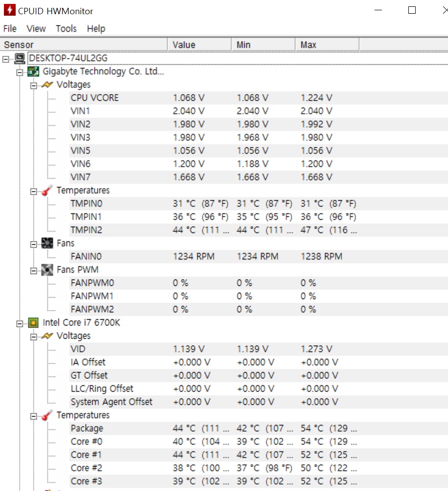This screenshot has height=491, width=448.
Task: Collapse the Gigabyte Voltages group
Action: 33,86
